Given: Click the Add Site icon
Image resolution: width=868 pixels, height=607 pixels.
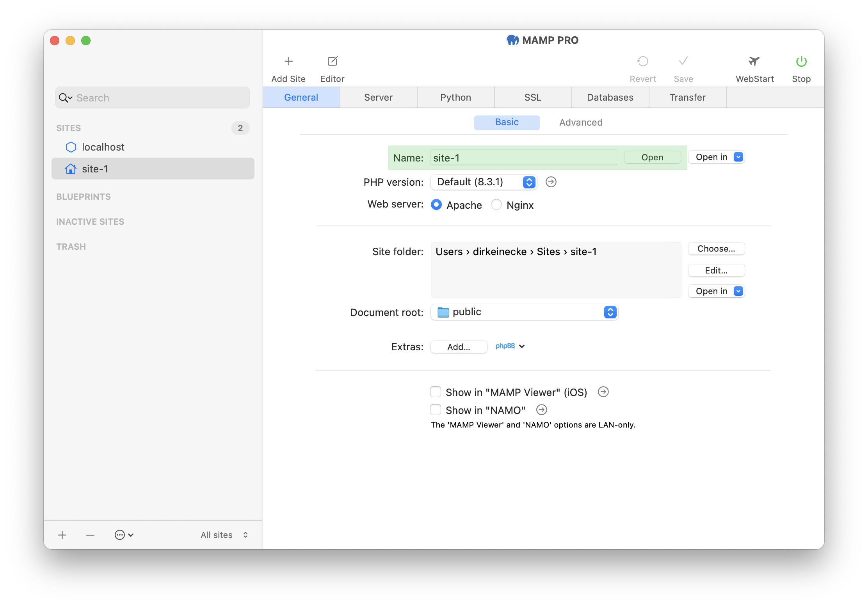Looking at the screenshot, I should [x=288, y=60].
